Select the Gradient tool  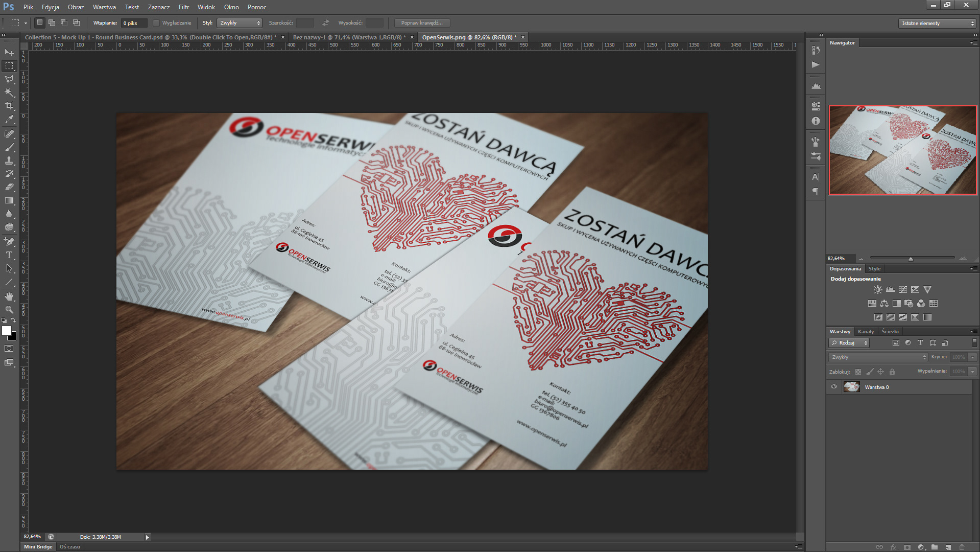9,200
